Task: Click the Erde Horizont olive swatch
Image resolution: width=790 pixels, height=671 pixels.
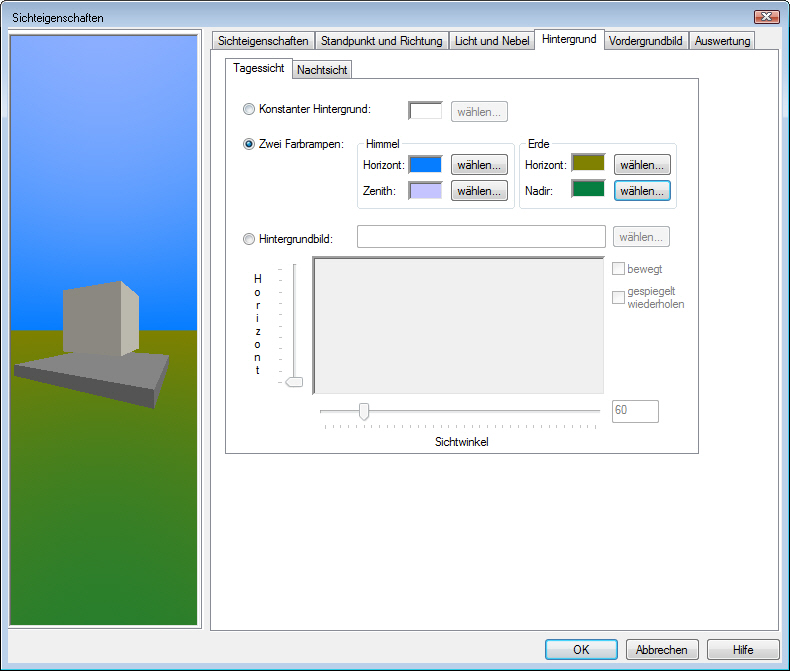Action: tap(588, 163)
